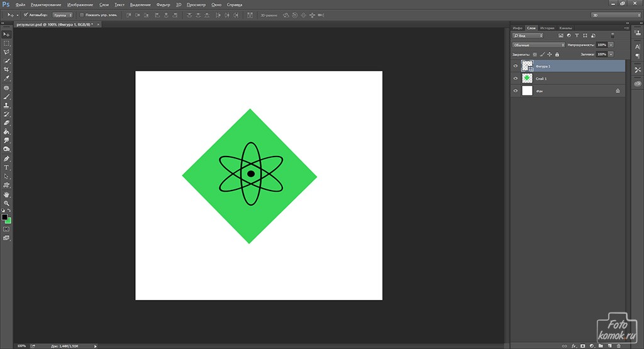Filter layers by shape layers icon
The image size is (644, 349).
point(585,36)
